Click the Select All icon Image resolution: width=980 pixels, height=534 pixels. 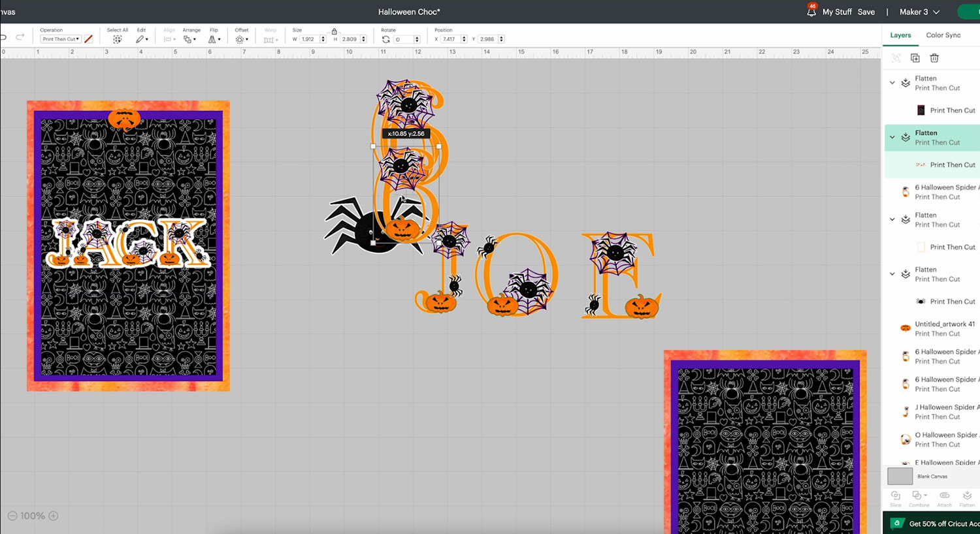(118, 39)
